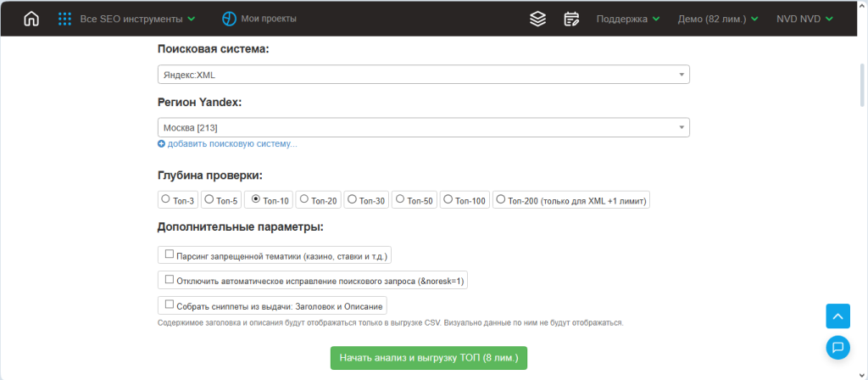Open the chat bubble support widget
The width and height of the screenshot is (868, 380).
(x=837, y=347)
